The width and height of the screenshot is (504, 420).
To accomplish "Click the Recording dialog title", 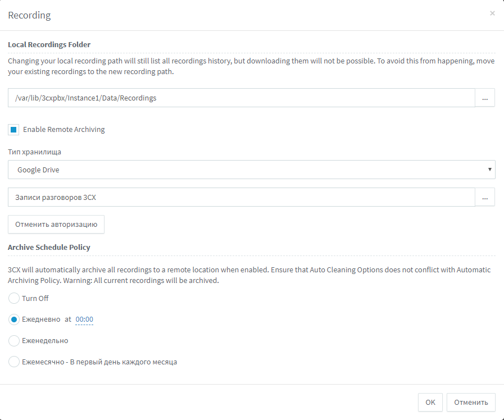I will (x=29, y=15).
